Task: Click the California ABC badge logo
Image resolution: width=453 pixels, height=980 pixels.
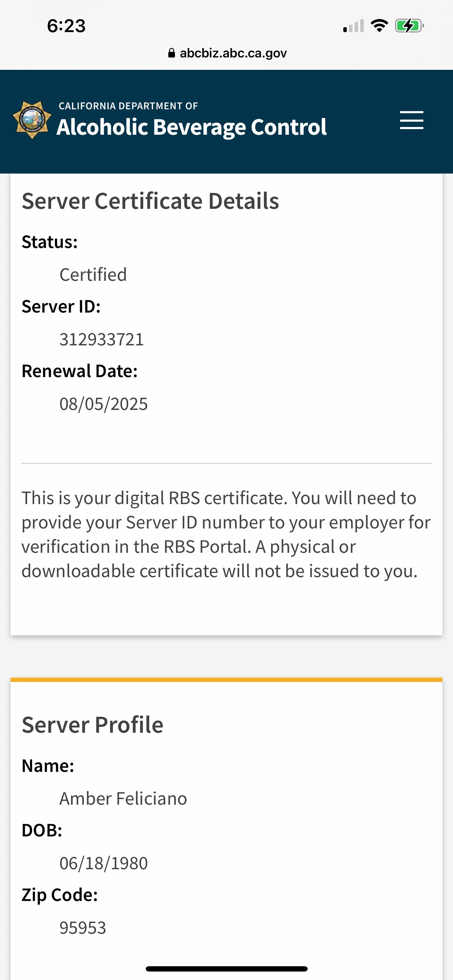Action: (32, 120)
